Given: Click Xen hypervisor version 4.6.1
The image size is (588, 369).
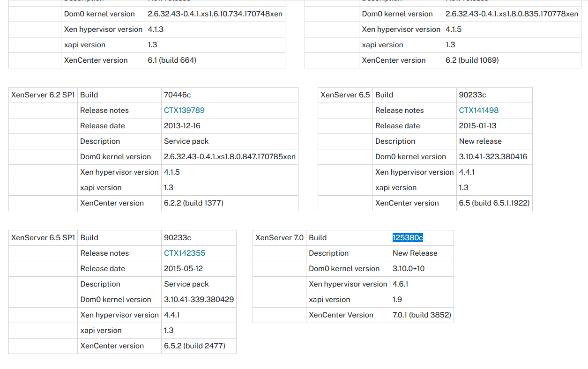Looking at the screenshot, I should coord(401,284).
